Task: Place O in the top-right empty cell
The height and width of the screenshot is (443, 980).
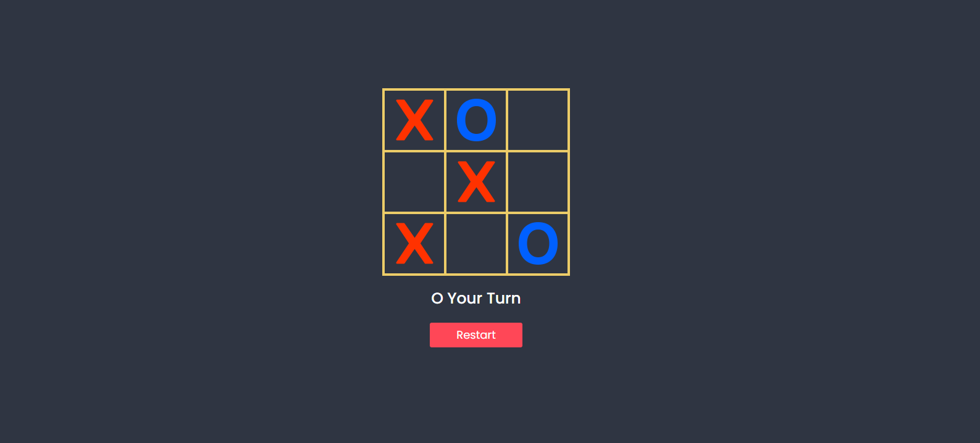Action: pos(538,120)
